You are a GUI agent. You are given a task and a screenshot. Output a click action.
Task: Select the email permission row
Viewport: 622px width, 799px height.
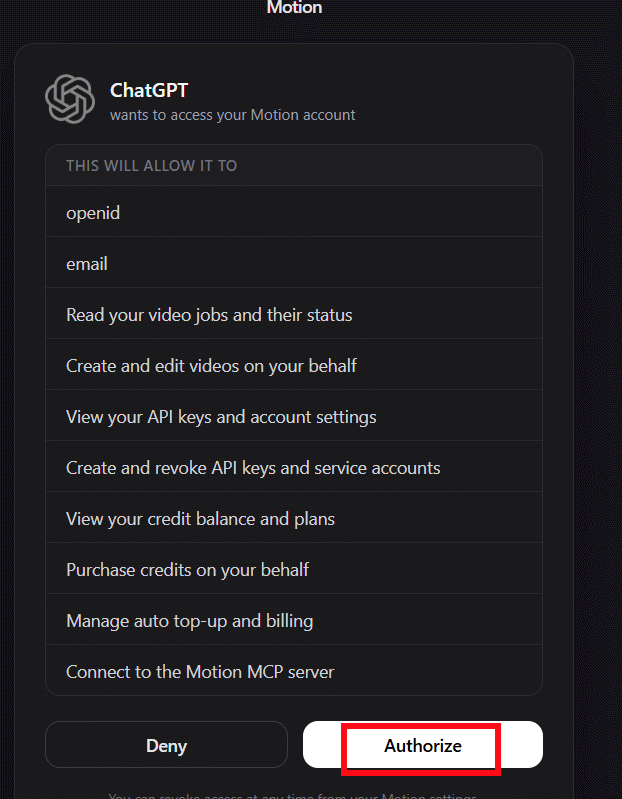point(294,262)
